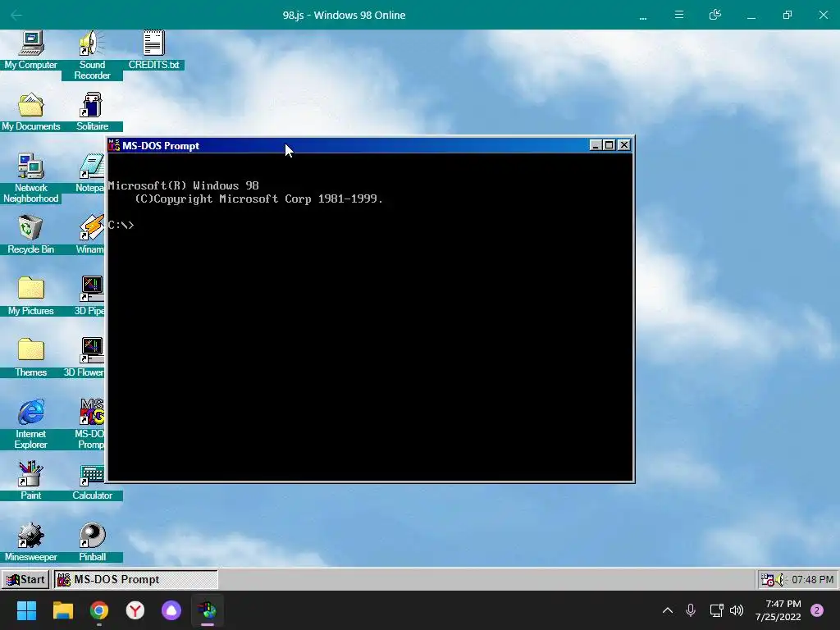Select the Themes folder icon
840x630 pixels.
pyautogui.click(x=31, y=358)
